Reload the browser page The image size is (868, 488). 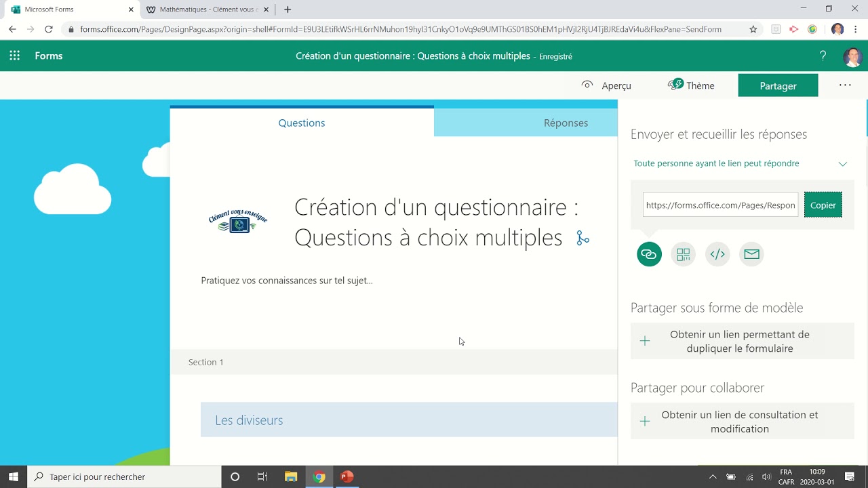(x=49, y=29)
